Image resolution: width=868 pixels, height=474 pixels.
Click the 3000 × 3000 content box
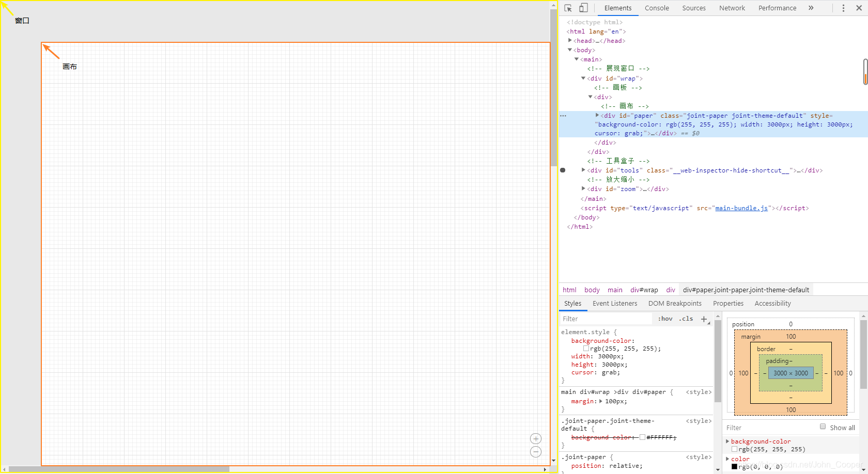[791, 373]
